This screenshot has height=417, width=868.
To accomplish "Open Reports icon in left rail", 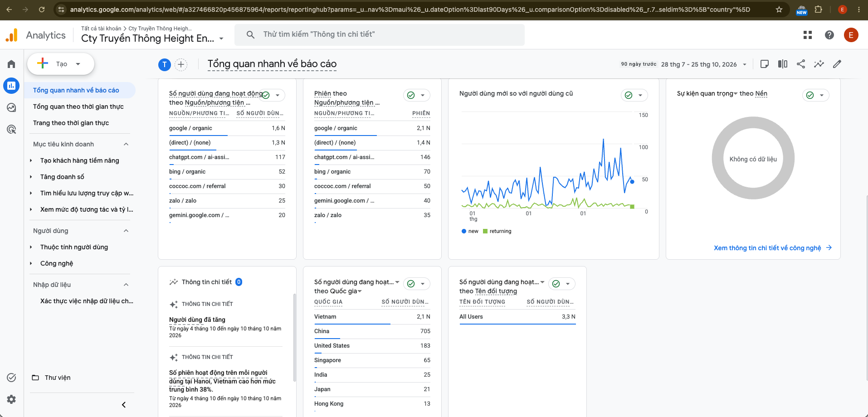I will [11, 85].
